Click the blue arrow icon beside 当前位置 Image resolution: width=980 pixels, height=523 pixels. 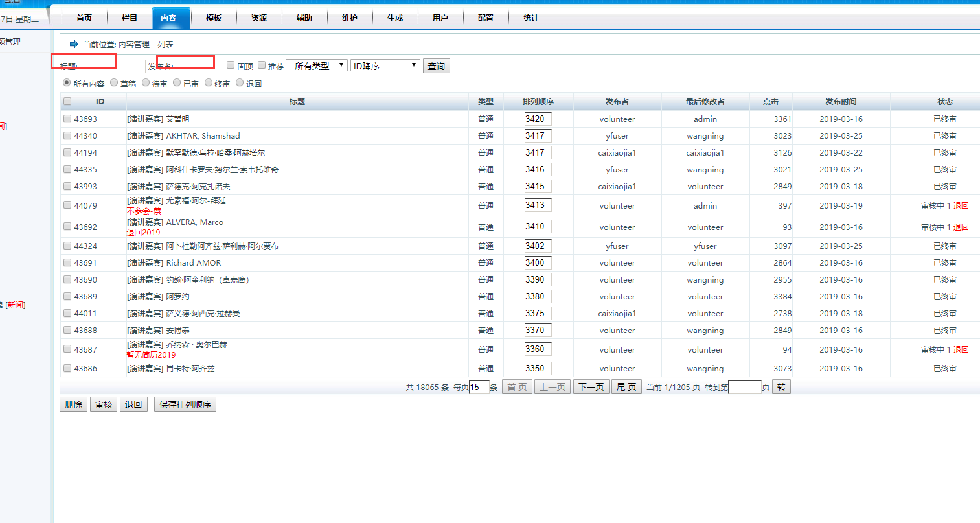coord(74,44)
